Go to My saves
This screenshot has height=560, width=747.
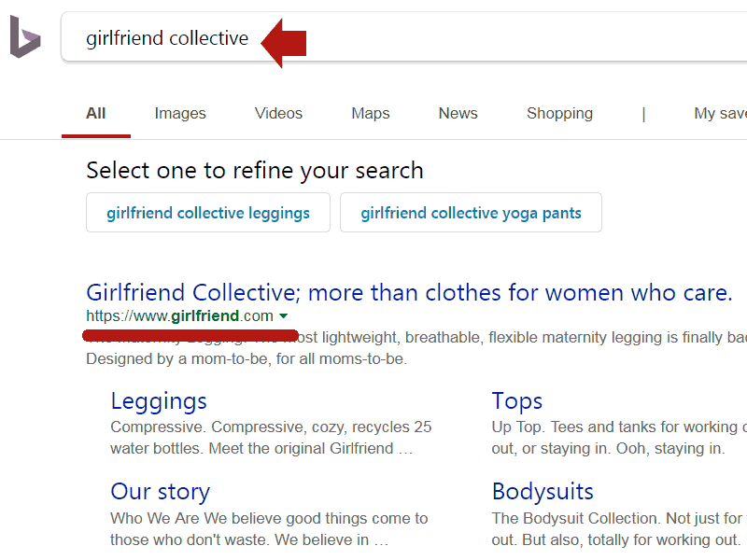click(x=719, y=113)
